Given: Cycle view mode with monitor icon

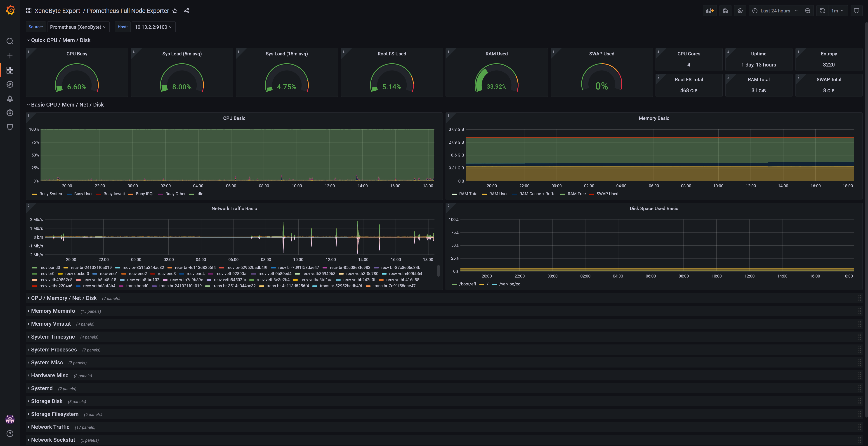Looking at the screenshot, I should 856,11.
